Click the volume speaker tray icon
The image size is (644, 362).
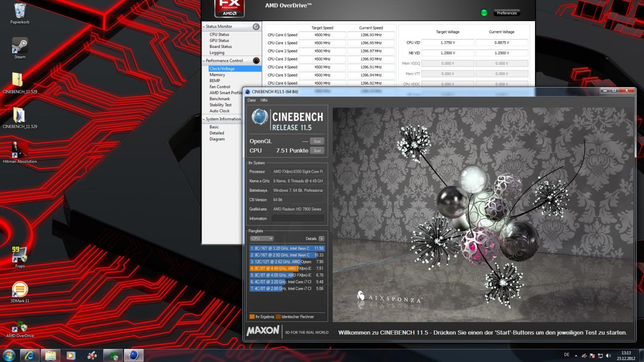coord(608,356)
